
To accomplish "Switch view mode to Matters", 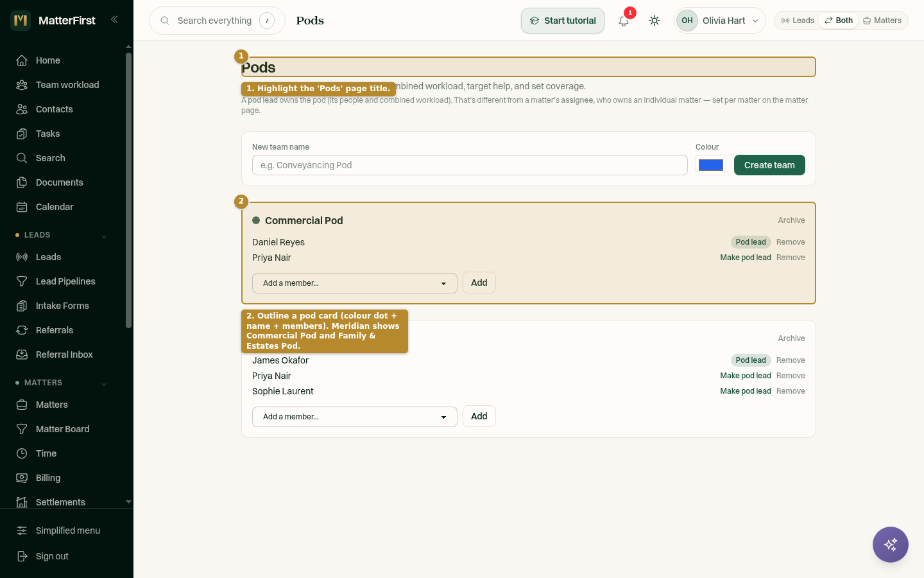I will (x=882, y=21).
